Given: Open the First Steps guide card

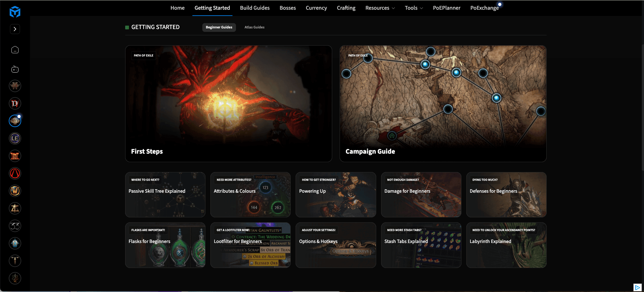Looking at the screenshot, I should pyautogui.click(x=229, y=104).
